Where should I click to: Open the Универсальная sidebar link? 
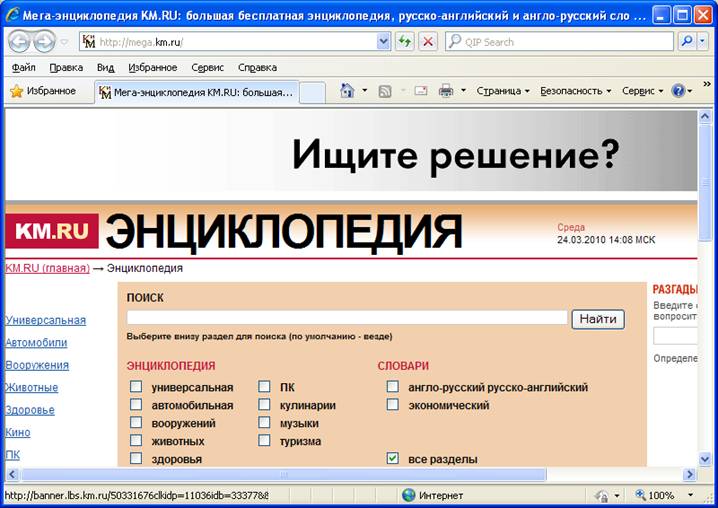(x=46, y=320)
